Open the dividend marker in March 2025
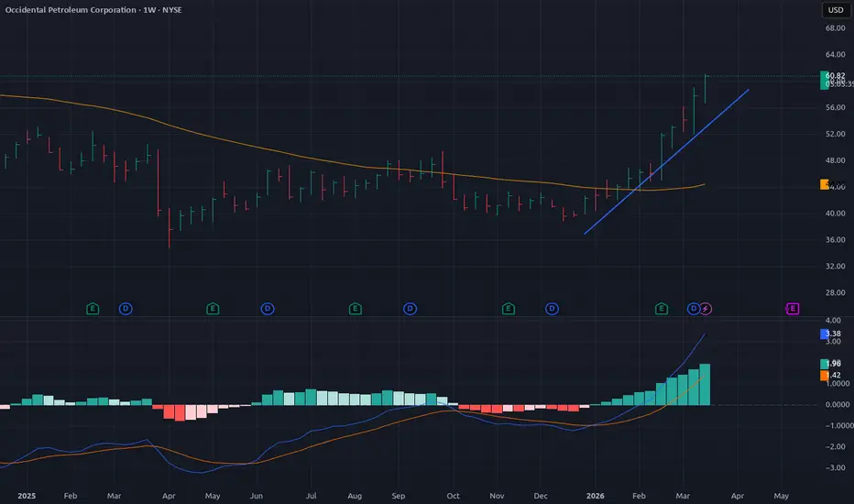The height and width of the screenshot is (504, 854). 126,309
